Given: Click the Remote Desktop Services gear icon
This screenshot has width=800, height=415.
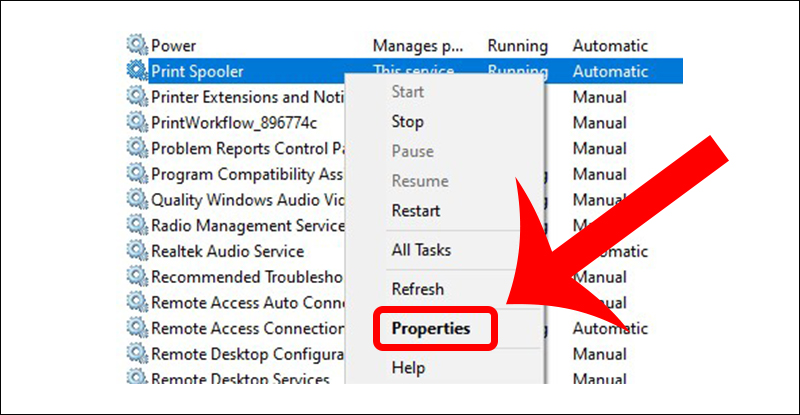Looking at the screenshot, I should (x=137, y=379).
